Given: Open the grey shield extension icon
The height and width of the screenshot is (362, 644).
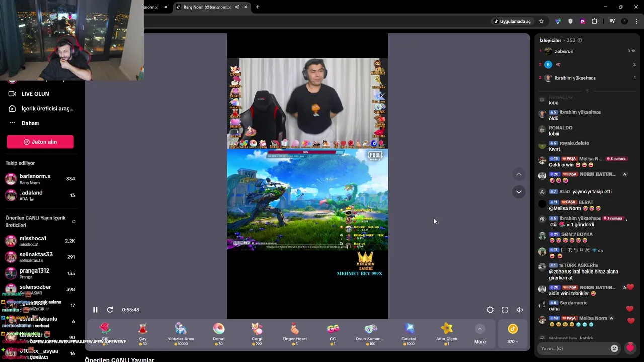Looking at the screenshot, I should pyautogui.click(x=570, y=21).
